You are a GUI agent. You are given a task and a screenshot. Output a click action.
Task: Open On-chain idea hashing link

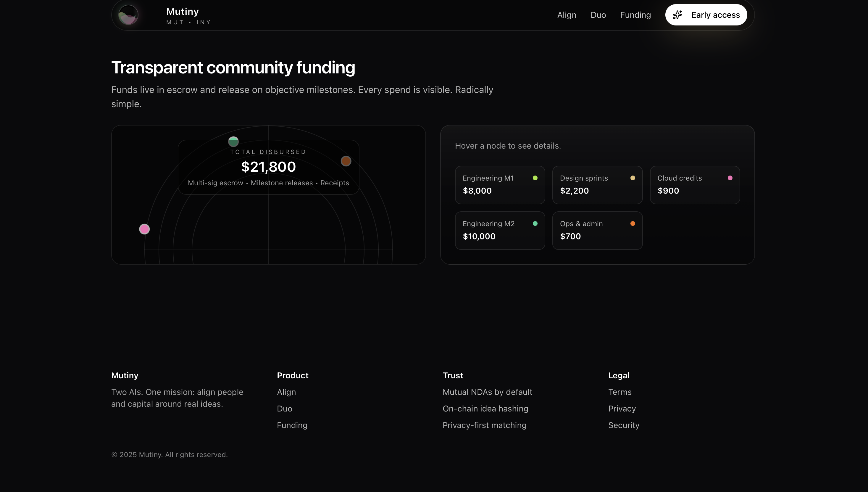click(485, 409)
